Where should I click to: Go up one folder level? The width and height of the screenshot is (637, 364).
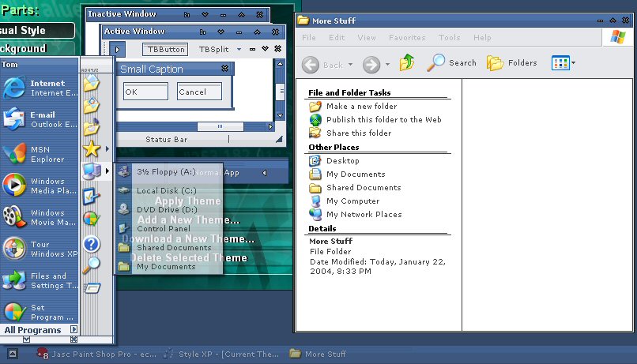point(407,63)
